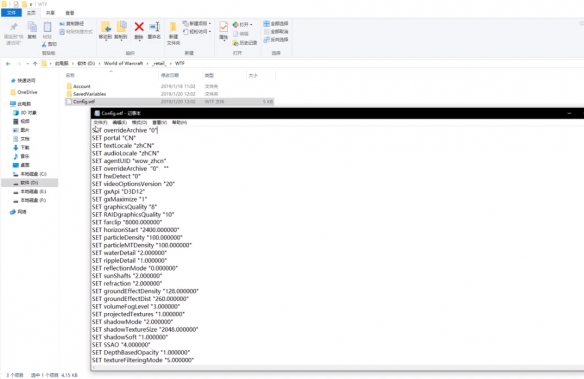Click the Properties checkmark icon in ribbon
This screenshot has width=584, height=379.
point(223,27)
